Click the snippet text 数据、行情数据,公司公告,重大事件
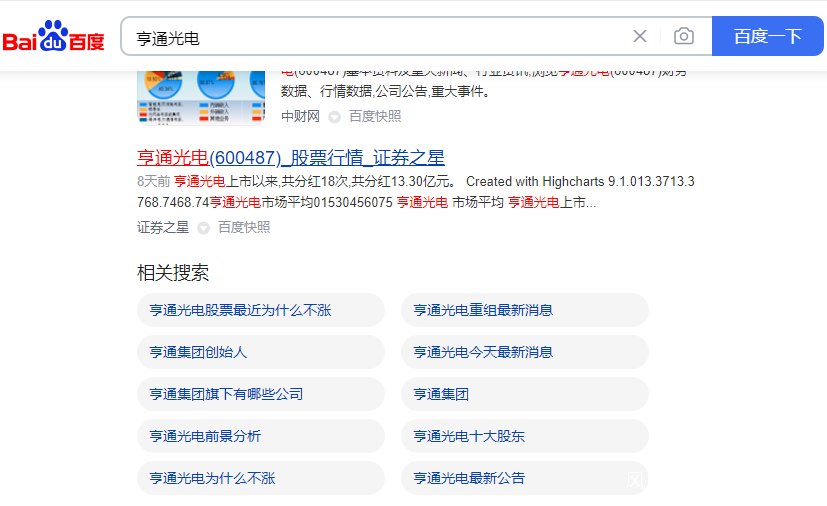The width and height of the screenshot is (827, 506). (385, 91)
